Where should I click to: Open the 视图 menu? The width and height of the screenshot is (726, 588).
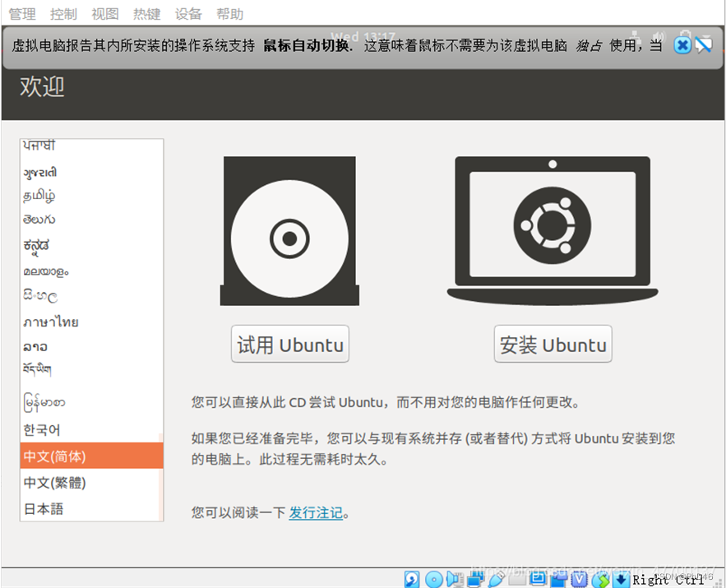coord(105,14)
